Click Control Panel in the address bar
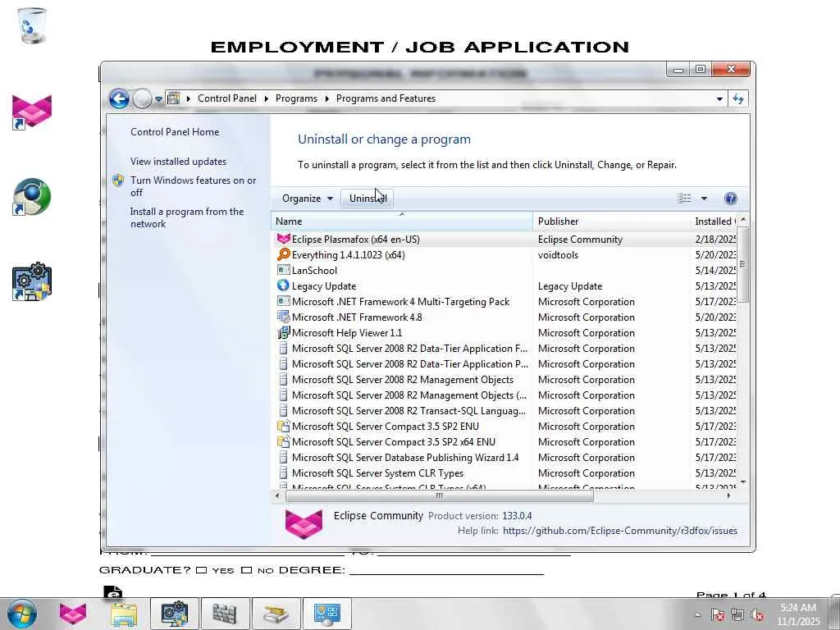This screenshot has height=630, width=840. [x=226, y=98]
